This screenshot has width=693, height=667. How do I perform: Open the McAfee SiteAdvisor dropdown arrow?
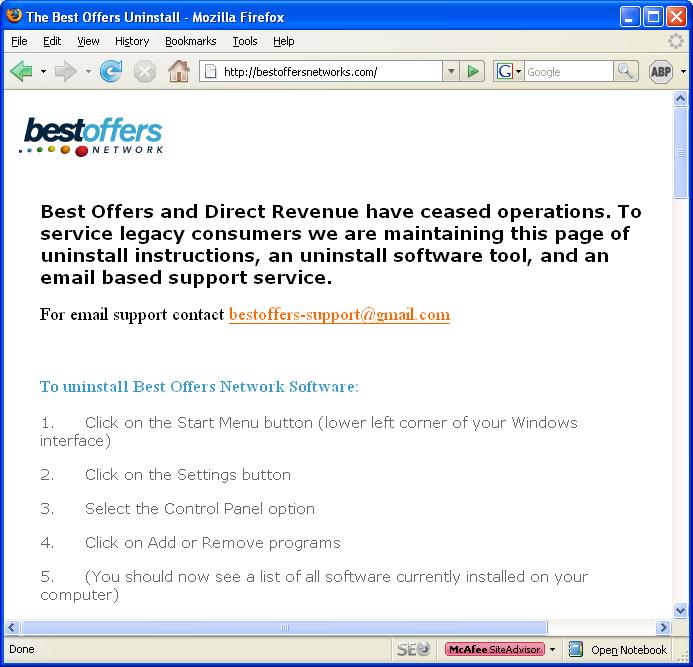(552, 649)
